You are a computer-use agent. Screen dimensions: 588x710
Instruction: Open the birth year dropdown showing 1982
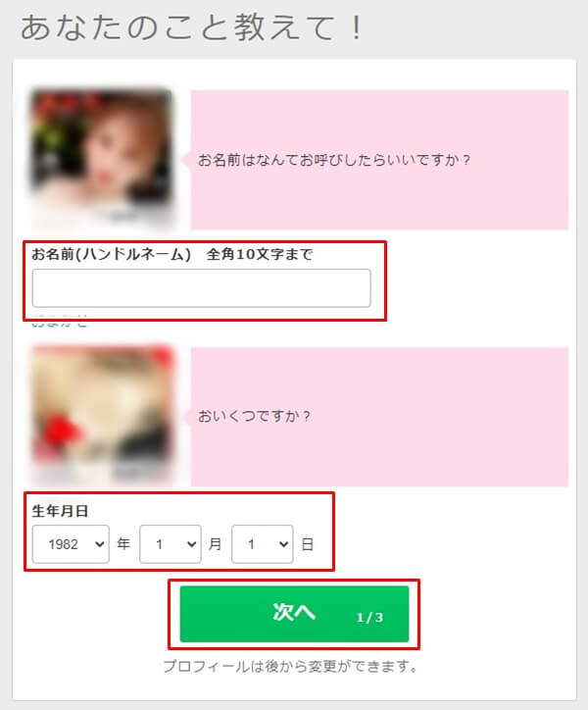[x=71, y=544]
